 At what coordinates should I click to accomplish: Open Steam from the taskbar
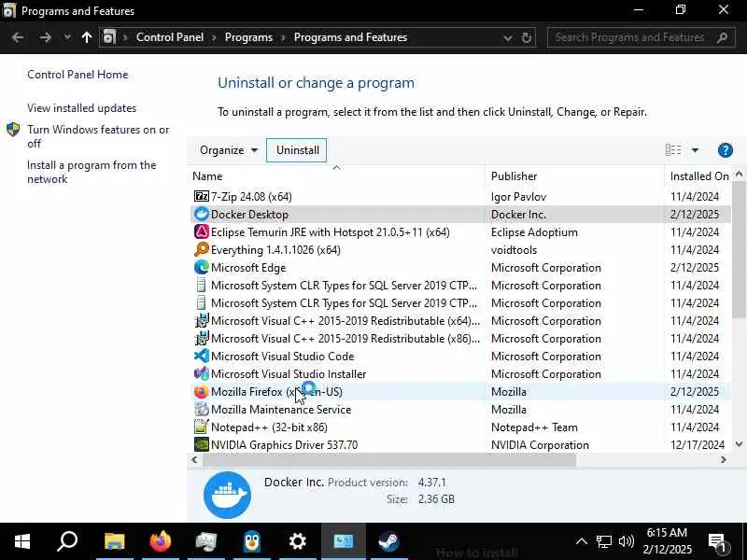click(x=389, y=541)
